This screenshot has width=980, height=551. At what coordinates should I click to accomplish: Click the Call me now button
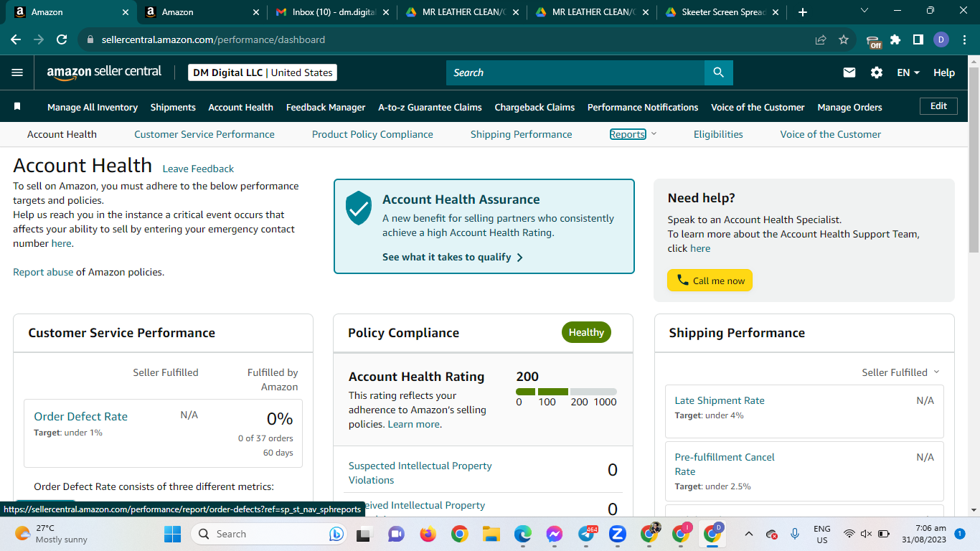tap(710, 281)
